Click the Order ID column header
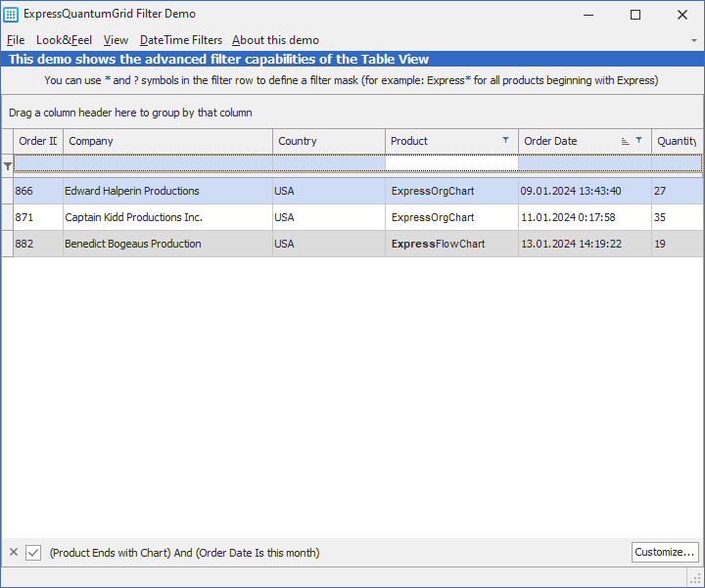The image size is (705, 588). [38, 141]
